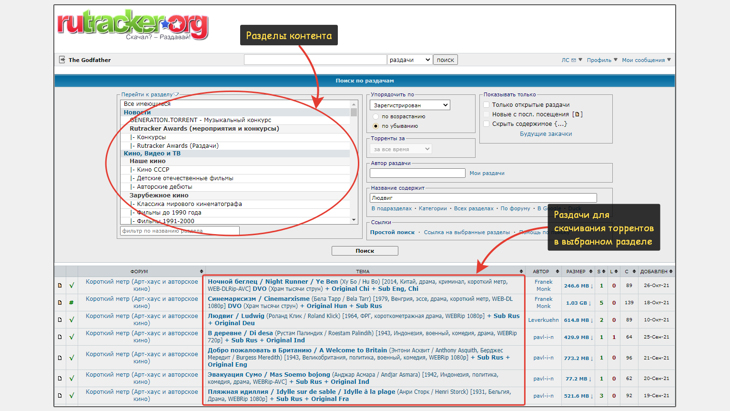Click the Простой поиск link
This screenshot has height=411, width=730.
(392, 232)
